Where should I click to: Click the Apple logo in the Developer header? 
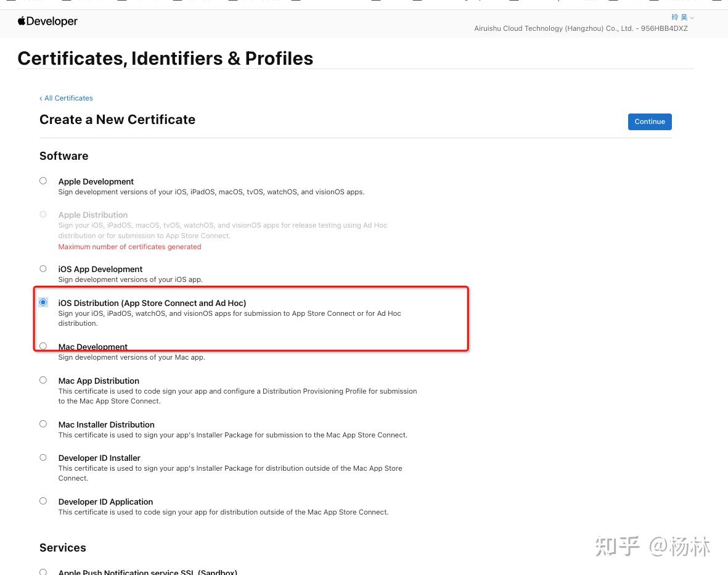click(x=21, y=20)
